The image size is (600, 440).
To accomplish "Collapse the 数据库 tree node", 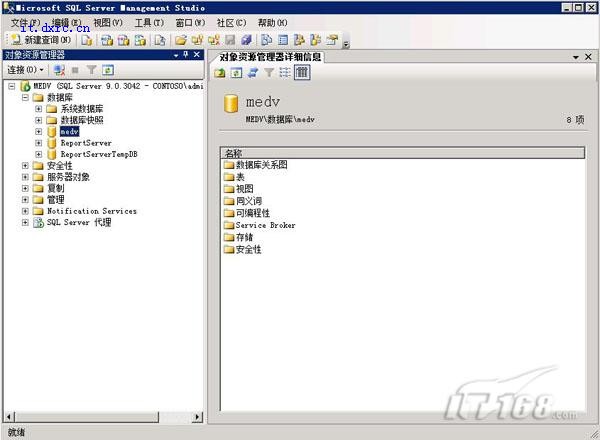I will pos(26,98).
